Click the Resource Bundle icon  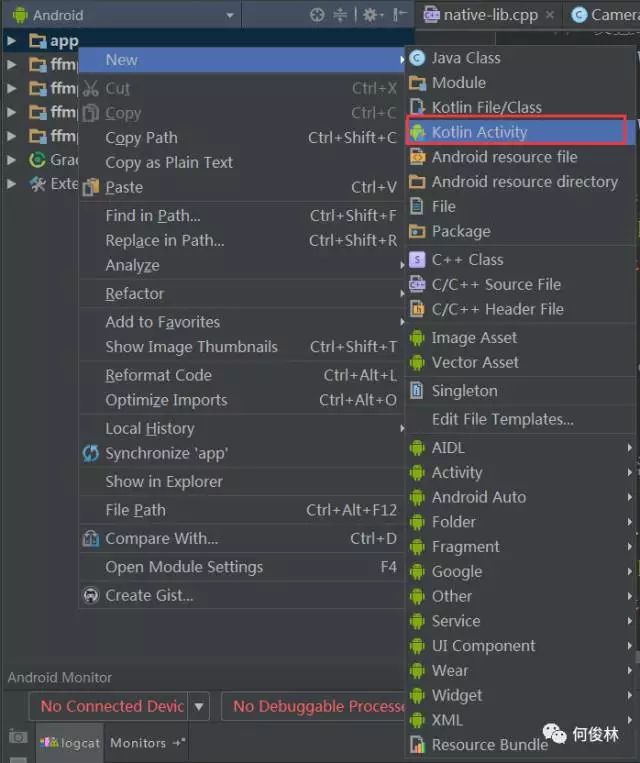tap(417, 745)
